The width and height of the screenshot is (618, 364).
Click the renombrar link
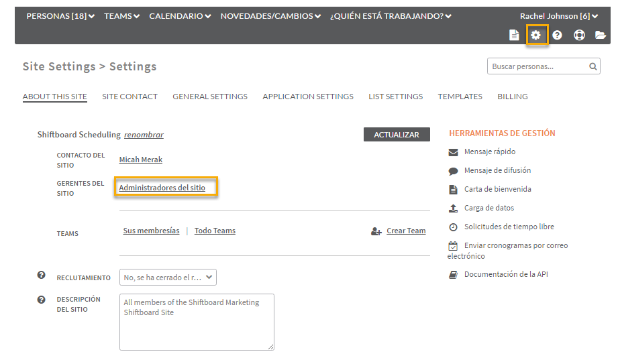[x=144, y=135]
